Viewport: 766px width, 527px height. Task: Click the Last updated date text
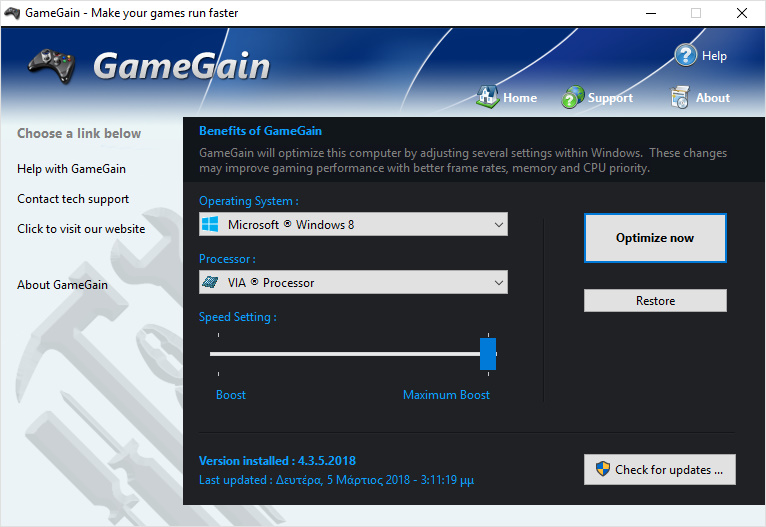tap(337, 480)
